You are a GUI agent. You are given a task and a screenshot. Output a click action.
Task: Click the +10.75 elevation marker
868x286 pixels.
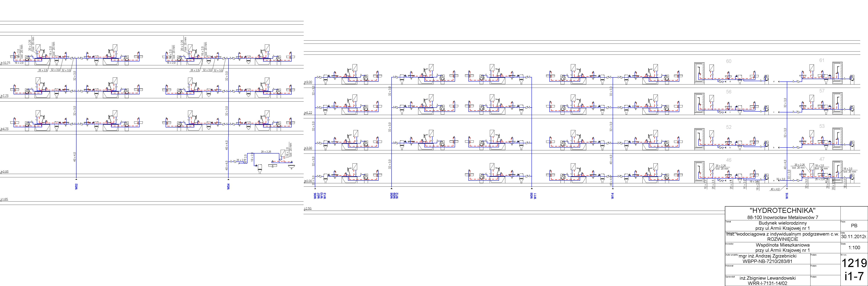(5, 63)
